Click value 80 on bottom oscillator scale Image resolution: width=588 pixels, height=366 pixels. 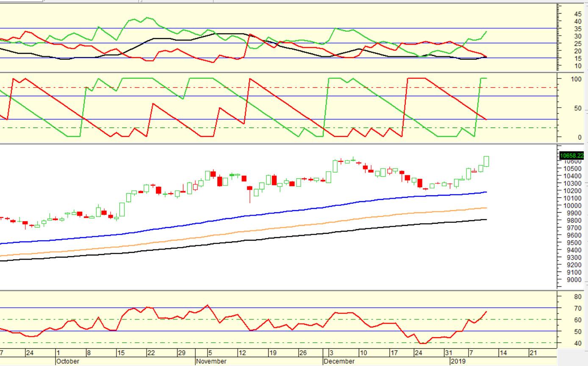click(x=578, y=297)
